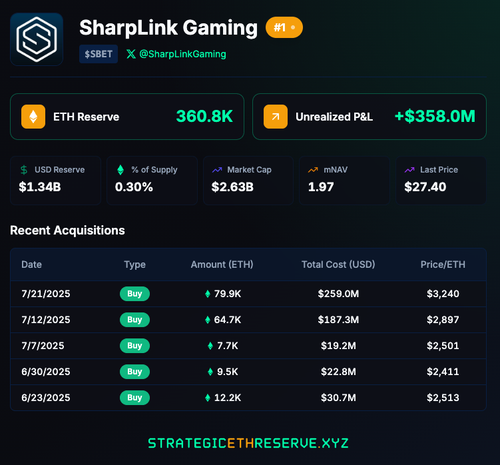Click the orange arrow icon beside Unrealized P&L
500x465 pixels.
coord(275,117)
